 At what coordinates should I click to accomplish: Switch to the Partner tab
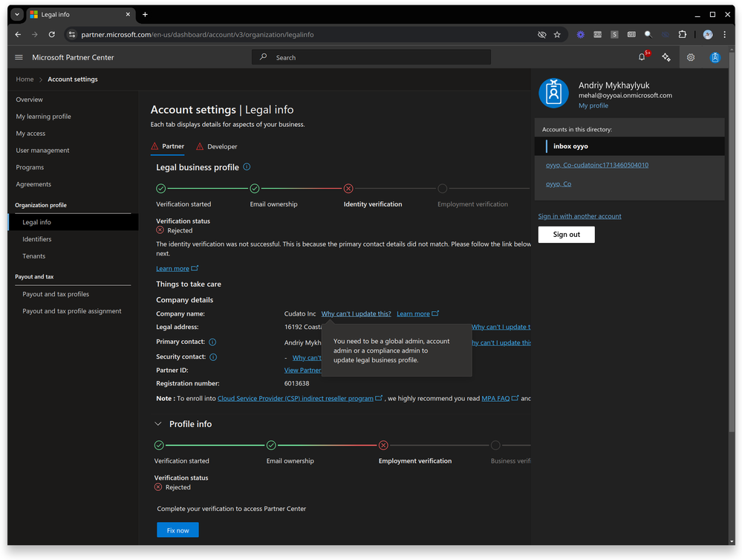(168, 147)
